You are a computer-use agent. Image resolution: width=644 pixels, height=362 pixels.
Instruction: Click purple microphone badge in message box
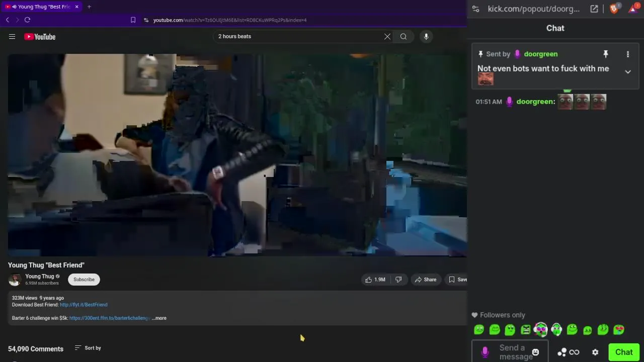[x=485, y=352]
